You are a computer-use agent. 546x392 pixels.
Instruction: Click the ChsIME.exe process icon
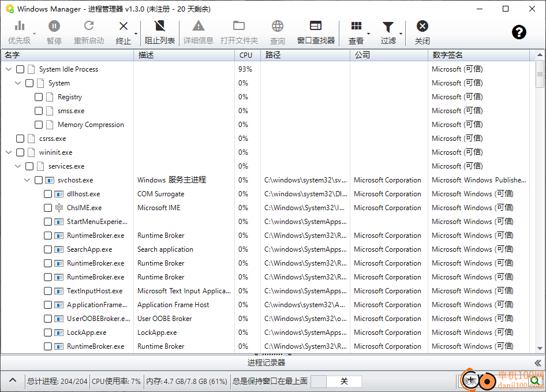59,208
